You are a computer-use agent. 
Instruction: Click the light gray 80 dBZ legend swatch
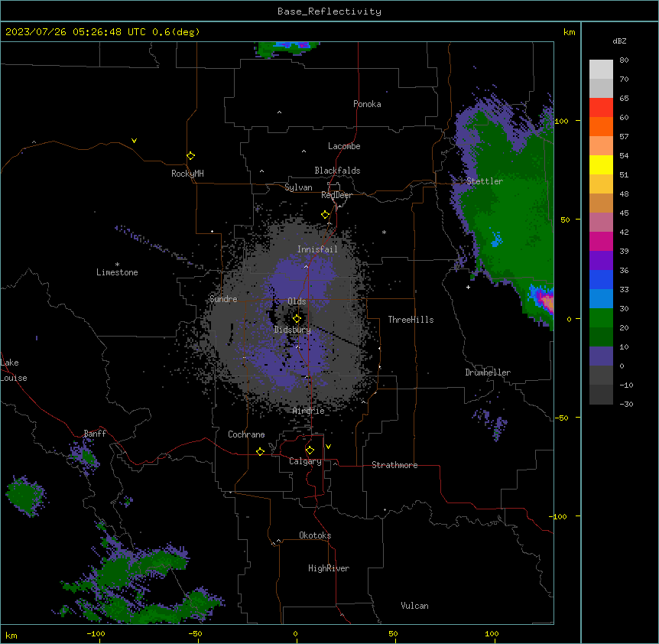tap(601, 69)
